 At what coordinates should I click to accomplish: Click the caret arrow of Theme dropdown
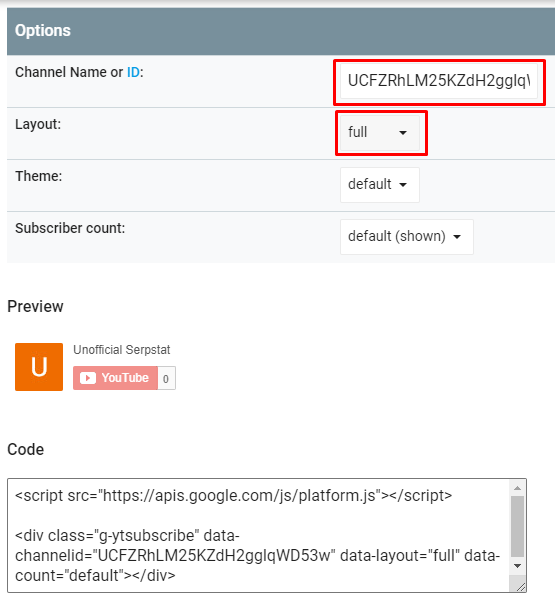point(403,185)
